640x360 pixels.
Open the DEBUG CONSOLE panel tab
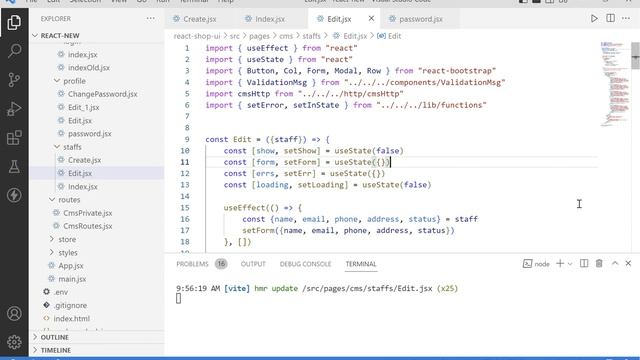point(305,264)
